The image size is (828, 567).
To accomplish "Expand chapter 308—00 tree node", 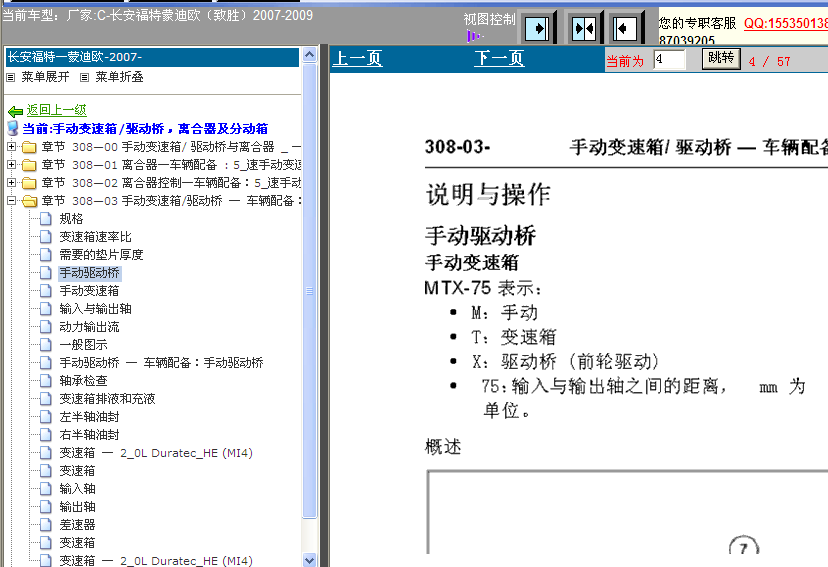I will (11, 146).
